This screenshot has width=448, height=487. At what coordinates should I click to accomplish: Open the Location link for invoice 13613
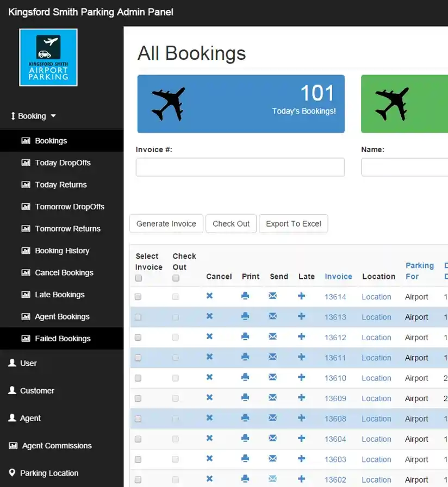376,317
